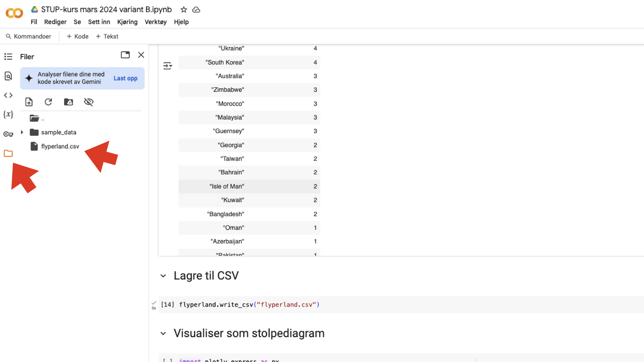
Task: Select the flyperland.csv file
Action: pyautogui.click(x=60, y=146)
